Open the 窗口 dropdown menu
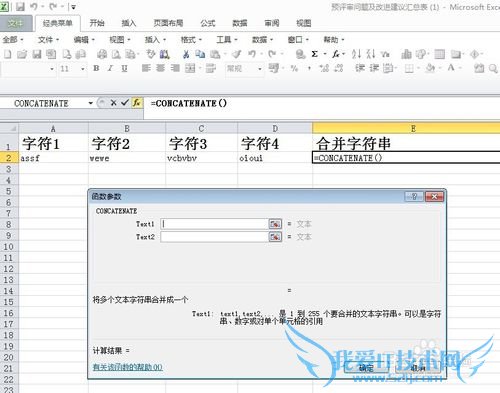The height and width of the screenshot is (393, 500). (298, 40)
